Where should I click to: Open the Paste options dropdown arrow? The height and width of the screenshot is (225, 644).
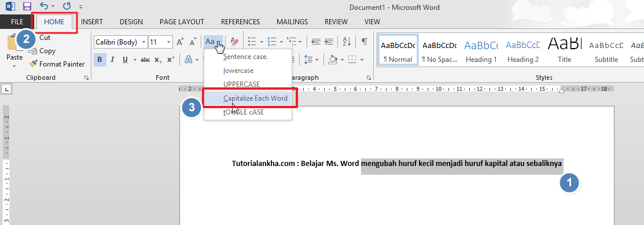click(14, 66)
